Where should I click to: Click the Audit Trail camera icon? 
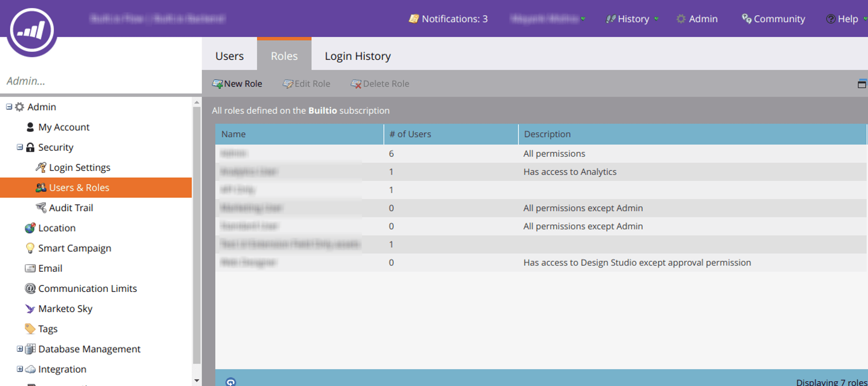tap(41, 208)
